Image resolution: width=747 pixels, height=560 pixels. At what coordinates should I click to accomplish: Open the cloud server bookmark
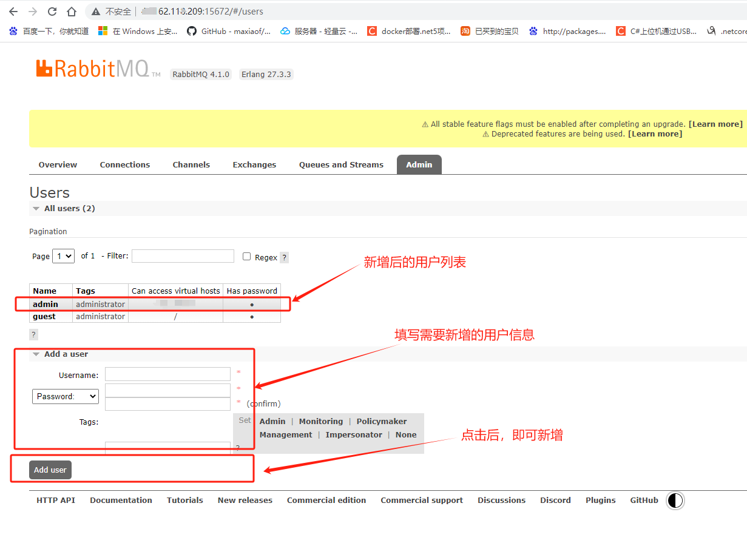(319, 31)
